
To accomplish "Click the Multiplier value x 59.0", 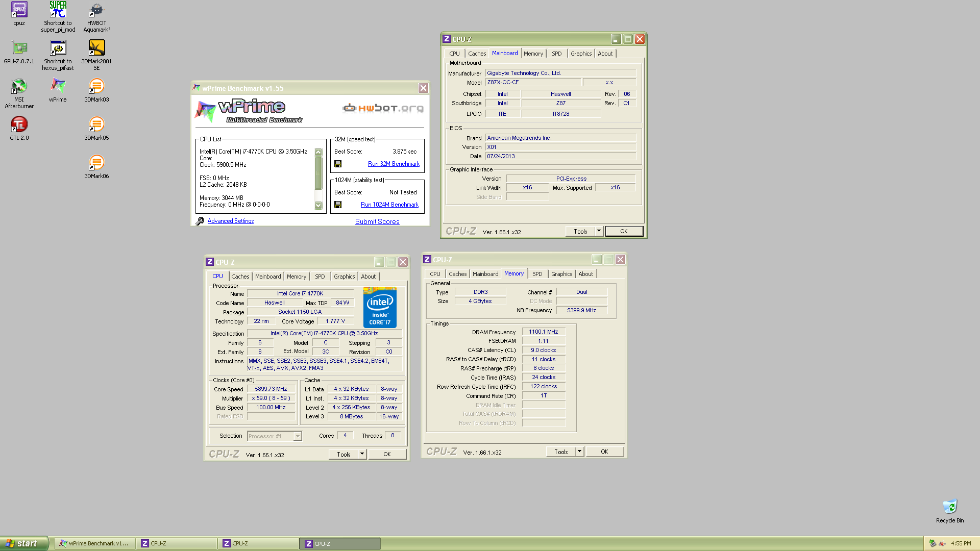I will tap(271, 398).
